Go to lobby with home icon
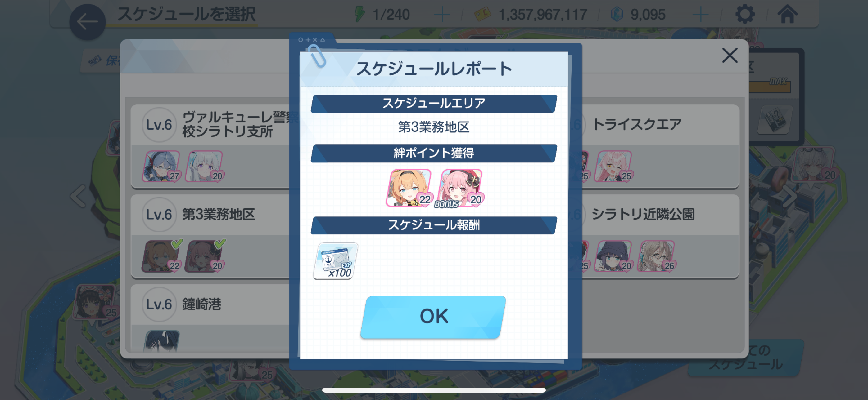 (x=787, y=14)
